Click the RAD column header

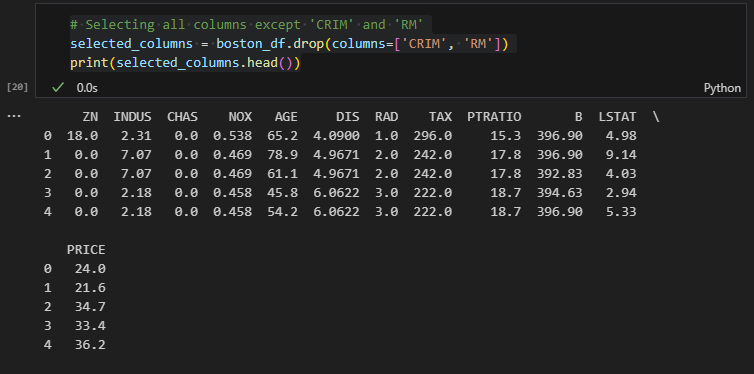click(x=386, y=117)
